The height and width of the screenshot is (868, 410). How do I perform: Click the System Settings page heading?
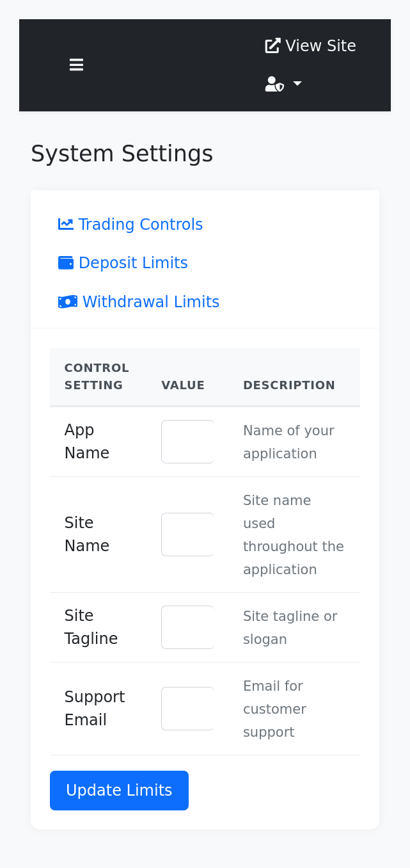coord(122,154)
